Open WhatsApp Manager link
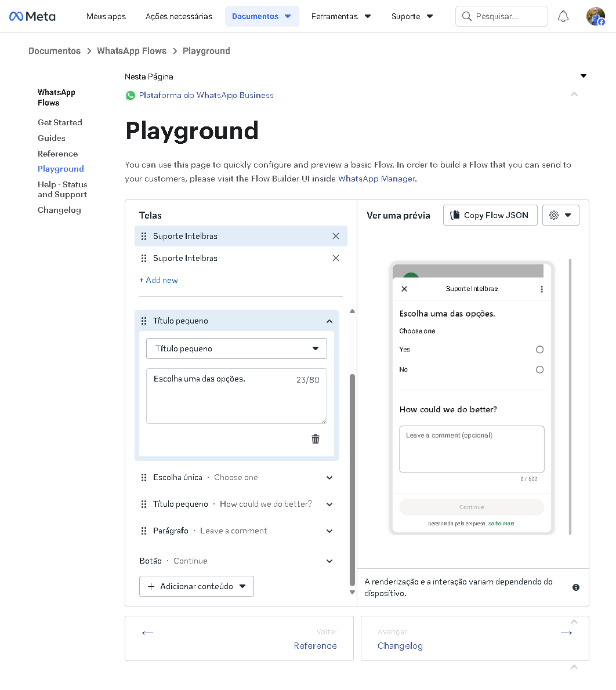The width and height of the screenshot is (616, 690). tap(376, 179)
